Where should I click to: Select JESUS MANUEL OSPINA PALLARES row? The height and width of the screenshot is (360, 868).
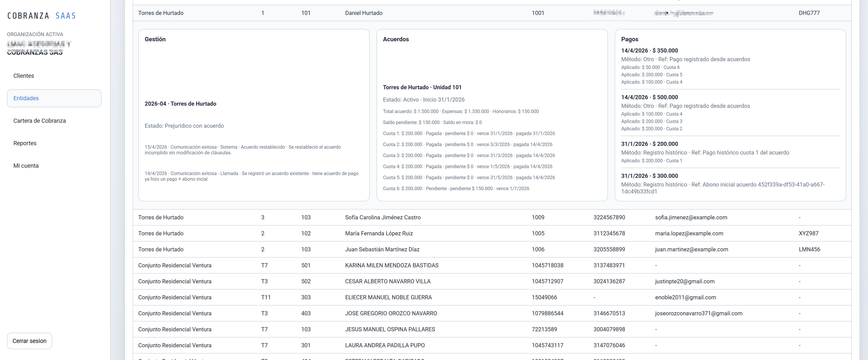(492, 329)
